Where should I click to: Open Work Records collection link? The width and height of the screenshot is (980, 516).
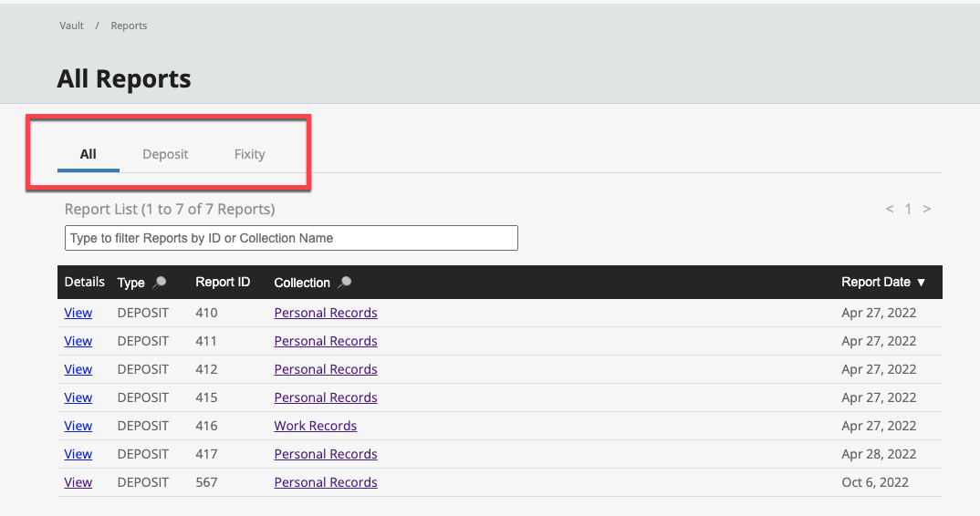coord(315,426)
